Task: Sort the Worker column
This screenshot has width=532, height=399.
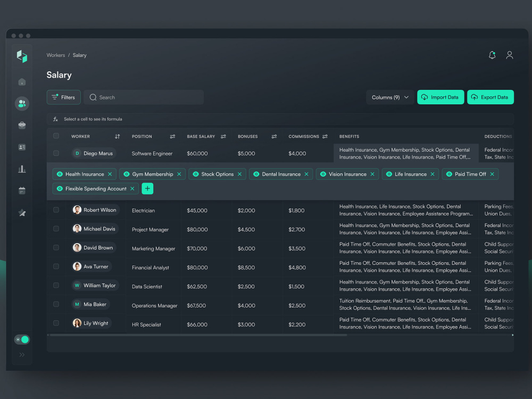Action: point(118,136)
